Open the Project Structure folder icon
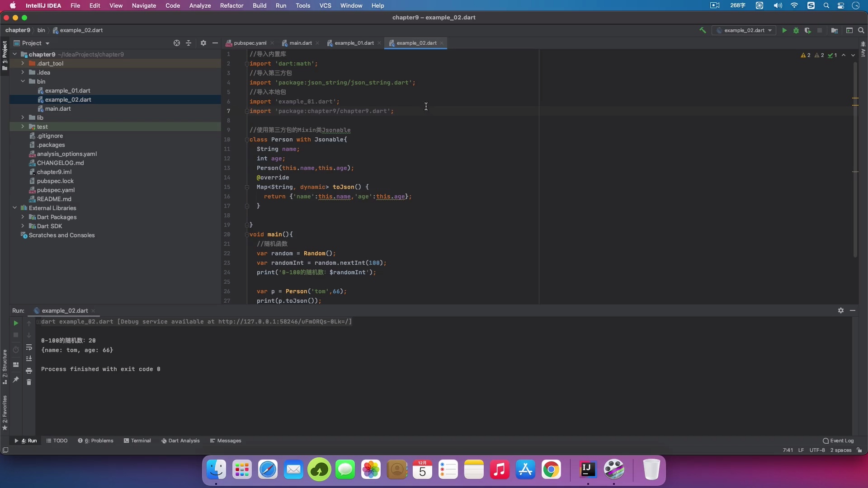The width and height of the screenshot is (868, 488). pos(835,30)
